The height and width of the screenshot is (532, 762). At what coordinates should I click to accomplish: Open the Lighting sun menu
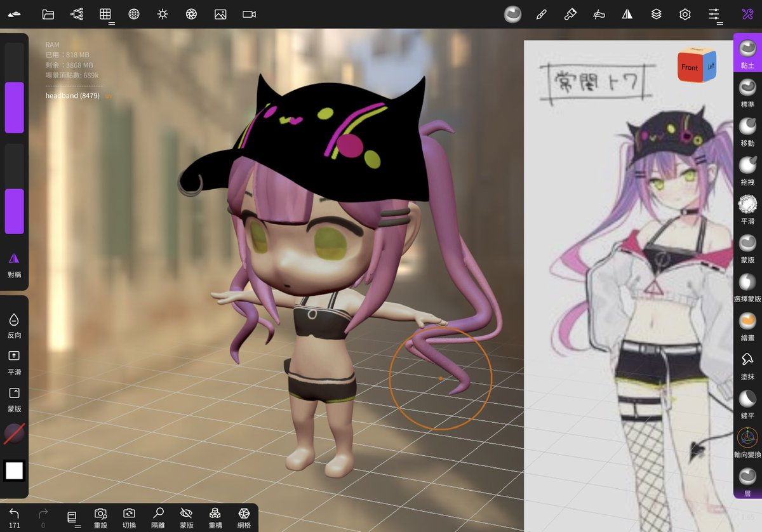pos(163,14)
